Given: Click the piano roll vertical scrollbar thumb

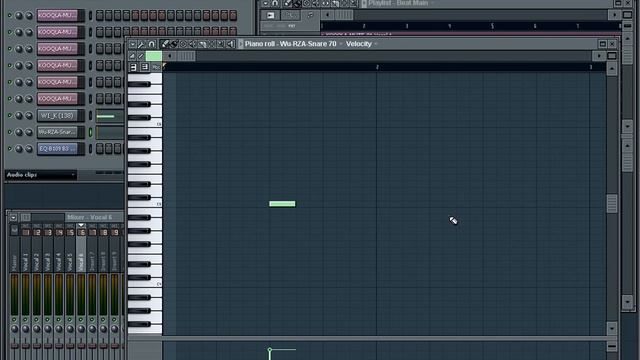Looking at the screenshot, I should (x=611, y=204).
